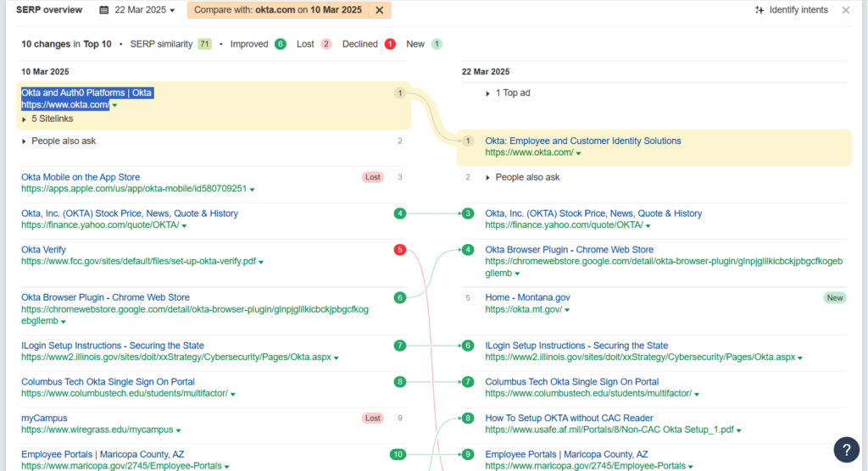Viewport: 868px width, 471px height.
Task: Open Columbus Tech Okta portal link, 10 Mar column
Action: point(108,382)
